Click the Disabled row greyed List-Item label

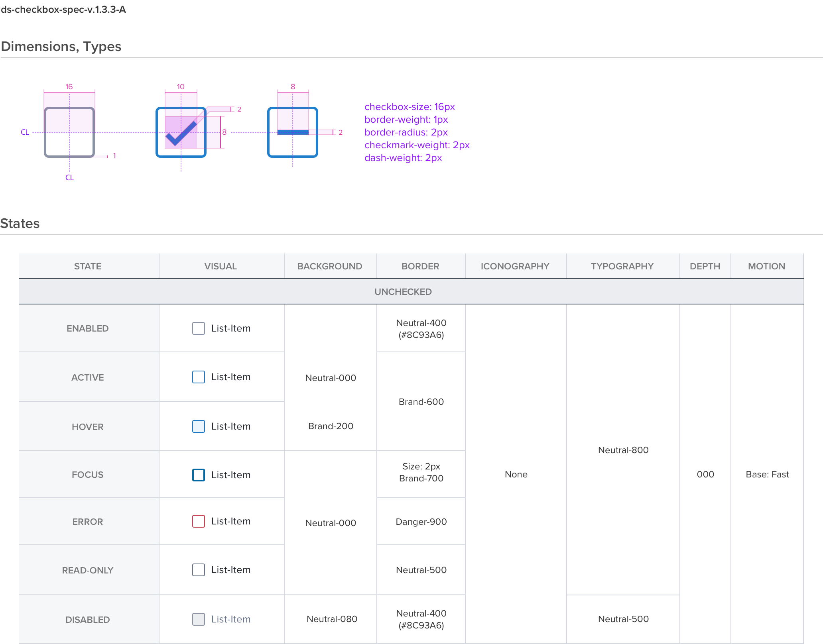pos(231,619)
